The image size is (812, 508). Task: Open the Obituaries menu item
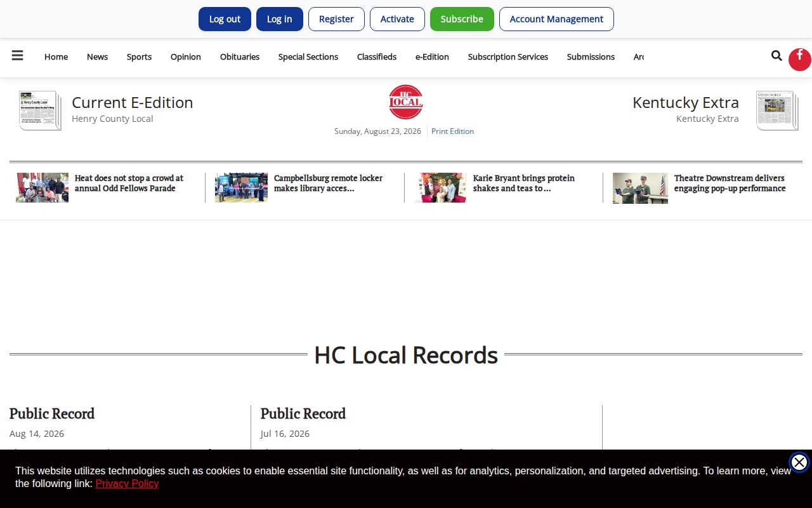click(240, 57)
